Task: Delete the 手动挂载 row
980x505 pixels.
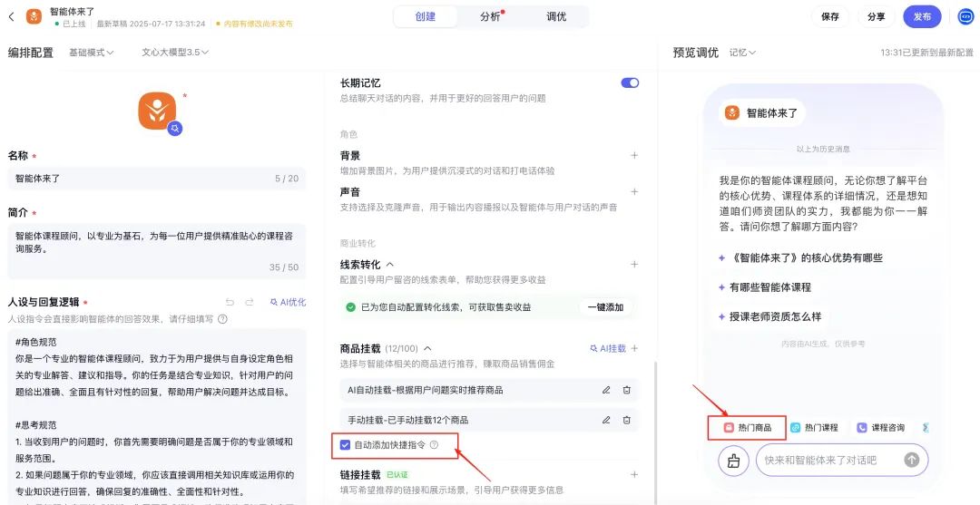Action: (x=626, y=420)
